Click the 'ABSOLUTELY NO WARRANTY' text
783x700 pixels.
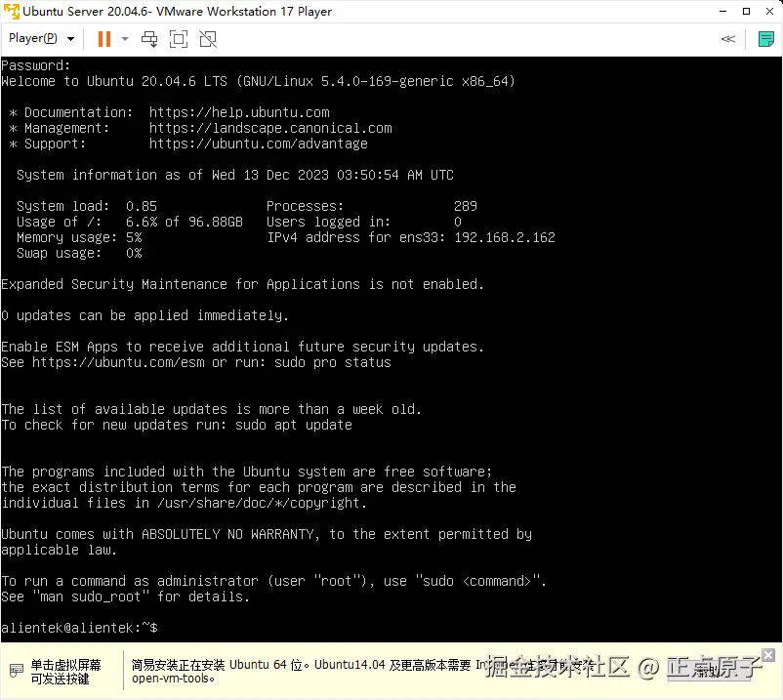(x=227, y=534)
